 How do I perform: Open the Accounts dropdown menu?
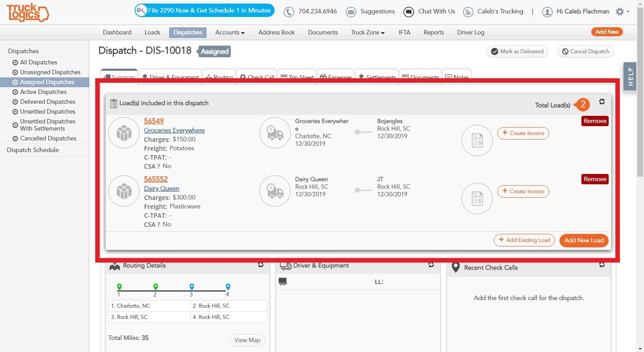point(230,32)
